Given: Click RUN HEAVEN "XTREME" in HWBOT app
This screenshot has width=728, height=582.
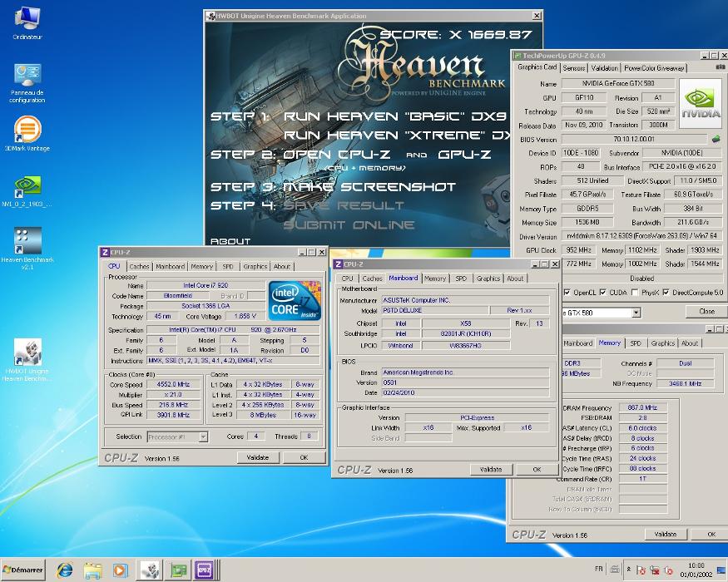Looking at the screenshot, I should 397,135.
